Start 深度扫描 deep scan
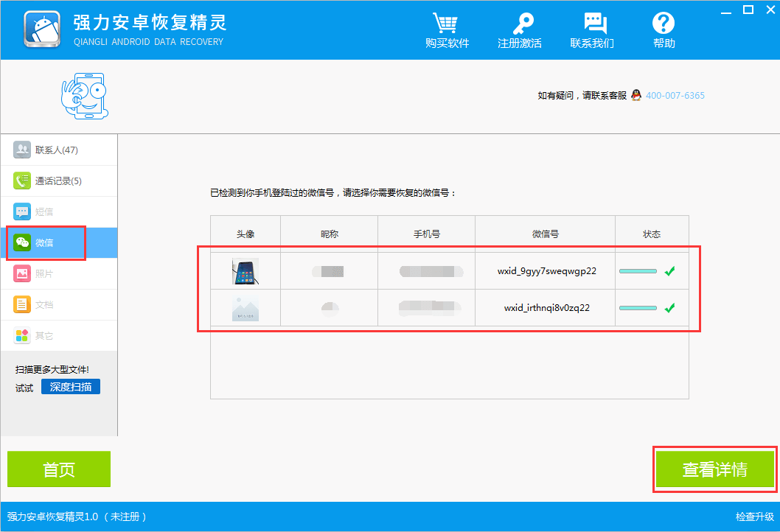Screen dimensions: 780x532 (71, 387)
